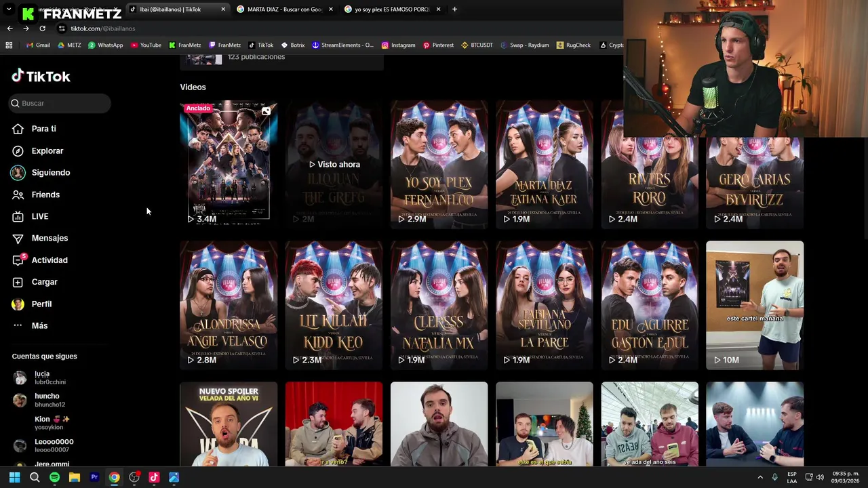
Task: Open the 'este cartel mañana' video
Action: click(754, 305)
